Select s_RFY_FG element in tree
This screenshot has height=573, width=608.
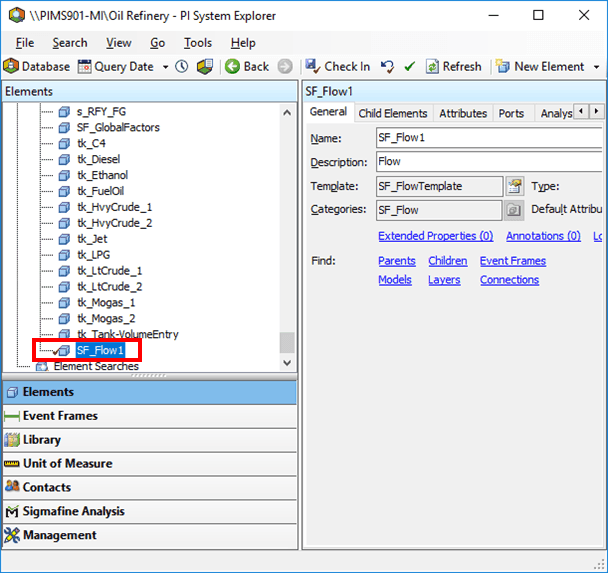coord(101,112)
